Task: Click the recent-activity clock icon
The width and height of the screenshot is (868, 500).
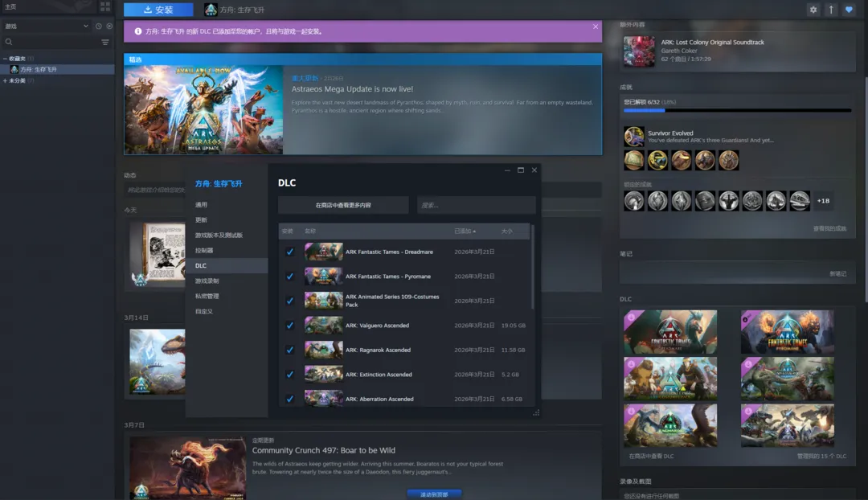Action: (x=98, y=27)
